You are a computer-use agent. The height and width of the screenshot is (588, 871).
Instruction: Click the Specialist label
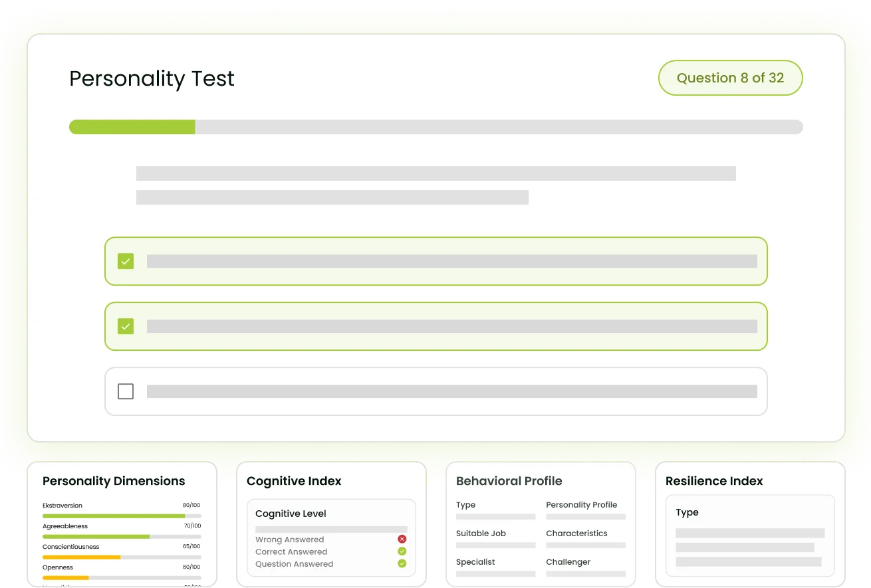tap(475, 562)
